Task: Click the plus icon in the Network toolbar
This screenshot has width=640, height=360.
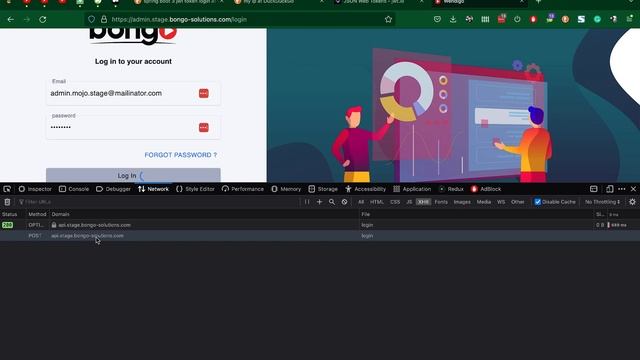Action: 320,202
